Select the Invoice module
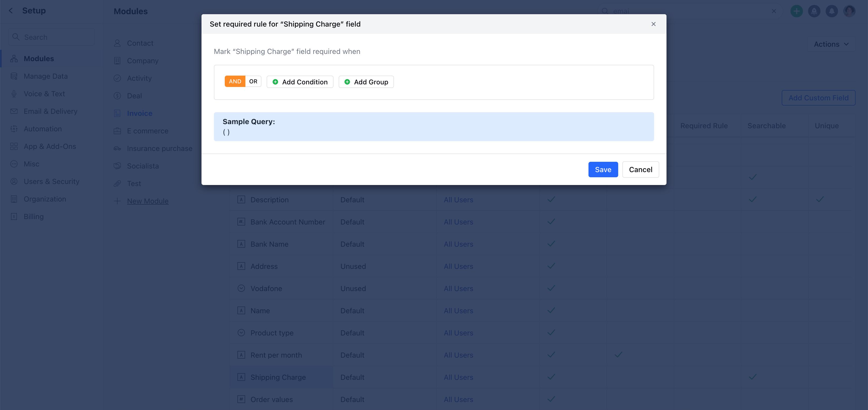Screen dimensions: 868x410 pyautogui.click(x=139, y=113)
